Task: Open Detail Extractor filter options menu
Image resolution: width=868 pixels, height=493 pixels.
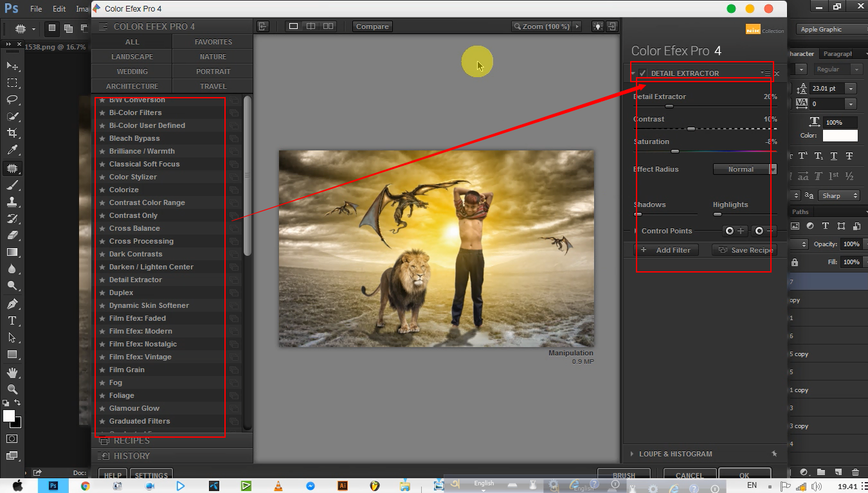Action: 766,73
